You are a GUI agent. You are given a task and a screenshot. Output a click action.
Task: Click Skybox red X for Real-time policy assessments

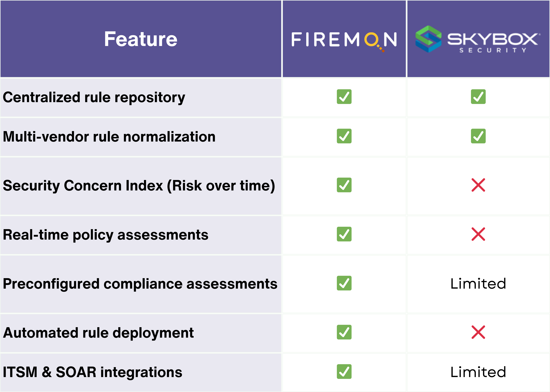click(478, 234)
